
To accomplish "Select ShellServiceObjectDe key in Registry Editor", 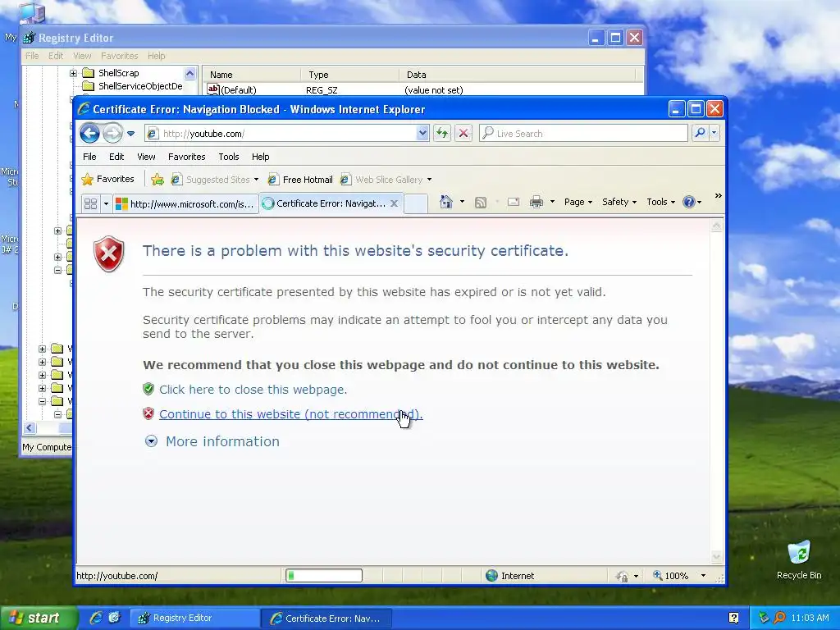I will (x=140, y=85).
